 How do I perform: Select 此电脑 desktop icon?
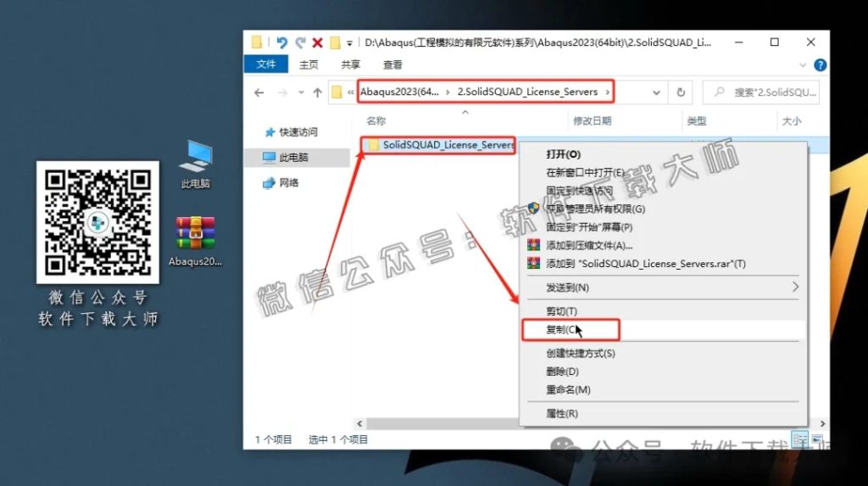click(196, 164)
